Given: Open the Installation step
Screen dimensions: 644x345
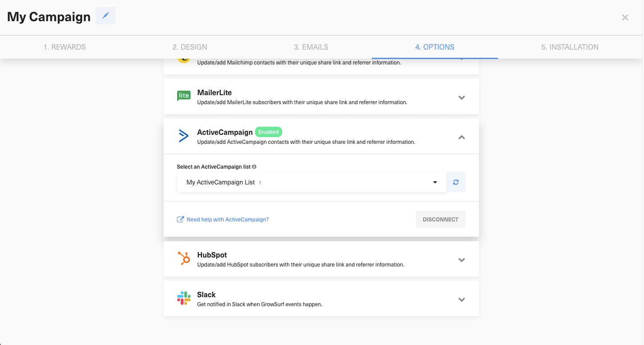Looking at the screenshot, I should [570, 46].
